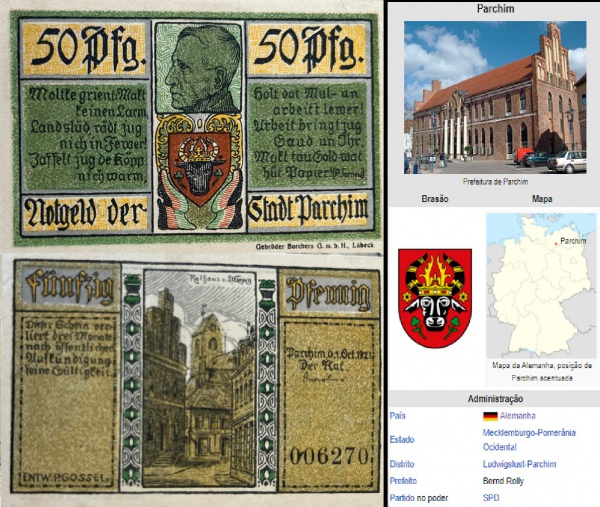The width and height of the screenshot is (600, 507).
Task: Click the País label link
Action: click(x=397, y=416)
